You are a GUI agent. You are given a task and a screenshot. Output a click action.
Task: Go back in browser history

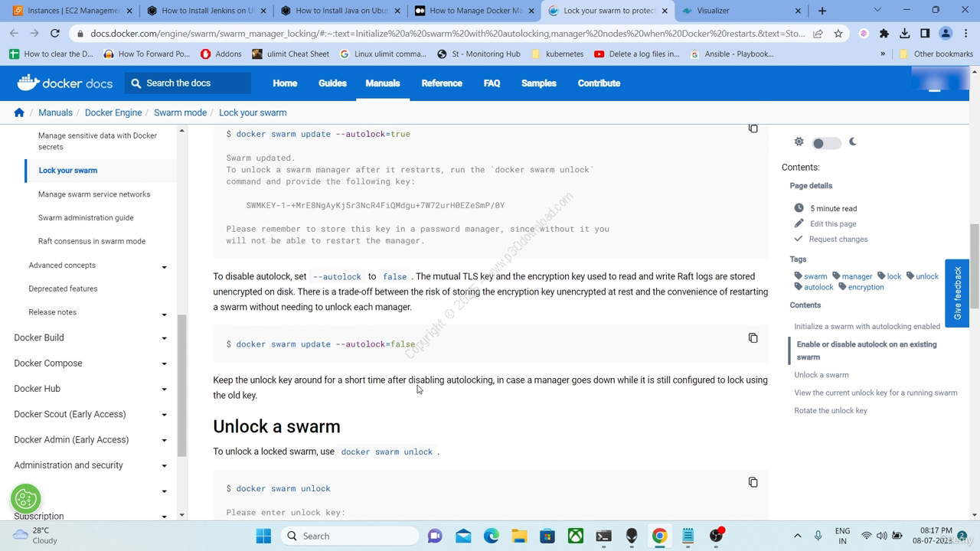15,34
